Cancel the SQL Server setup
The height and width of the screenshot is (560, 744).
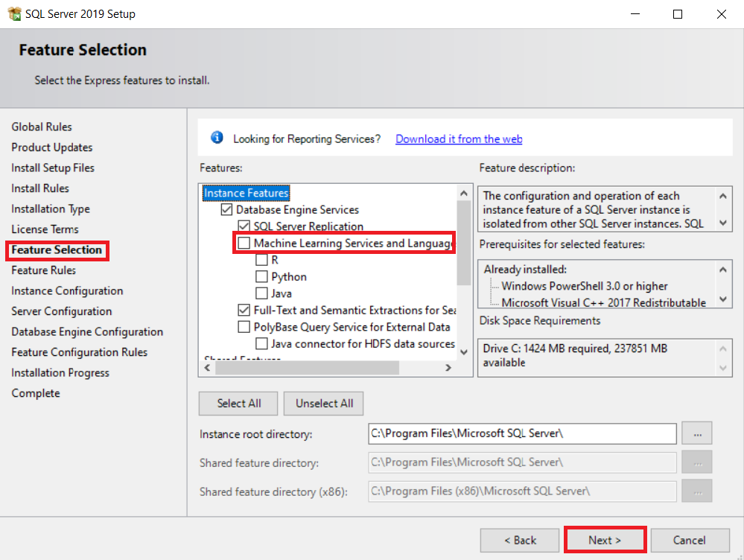690,540
